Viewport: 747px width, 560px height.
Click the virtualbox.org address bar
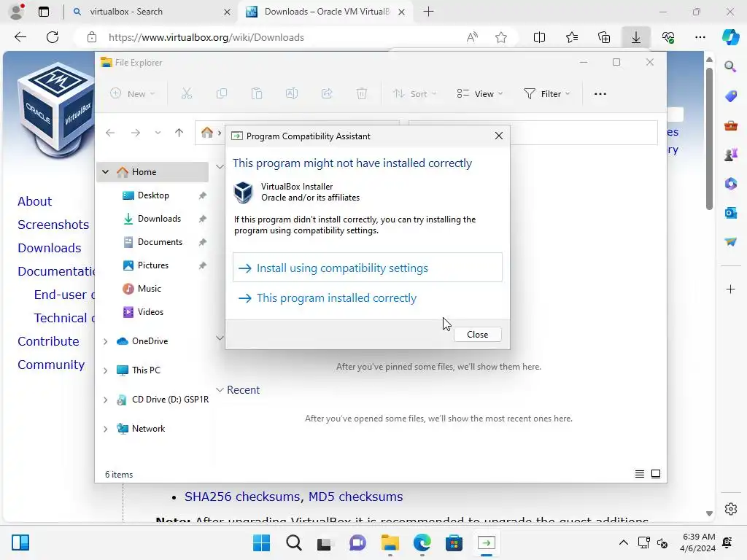206,37
